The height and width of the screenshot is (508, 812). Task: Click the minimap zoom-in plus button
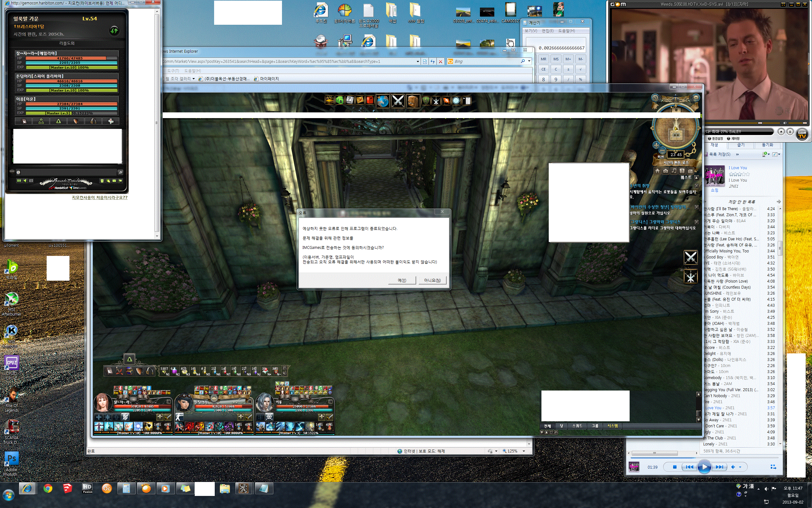656,145
